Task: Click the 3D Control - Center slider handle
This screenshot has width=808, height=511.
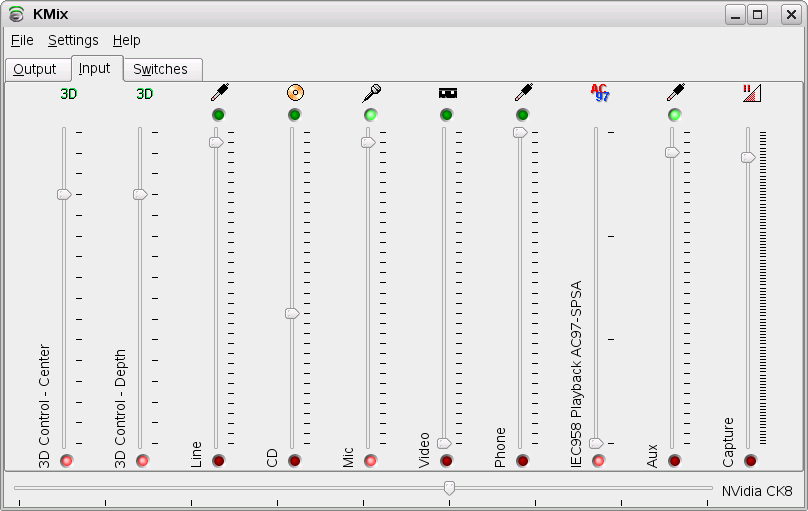Action: pyautogui.click(x=64, y=194)
